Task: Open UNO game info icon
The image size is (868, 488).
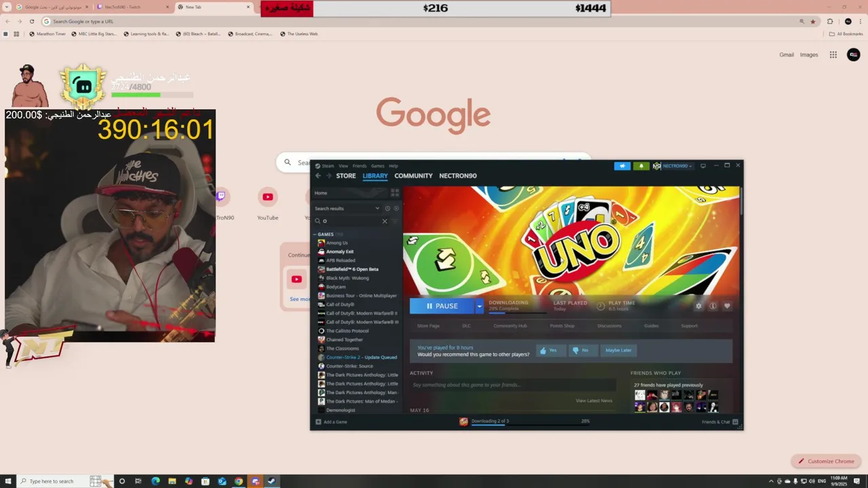Action: (713, 306)
